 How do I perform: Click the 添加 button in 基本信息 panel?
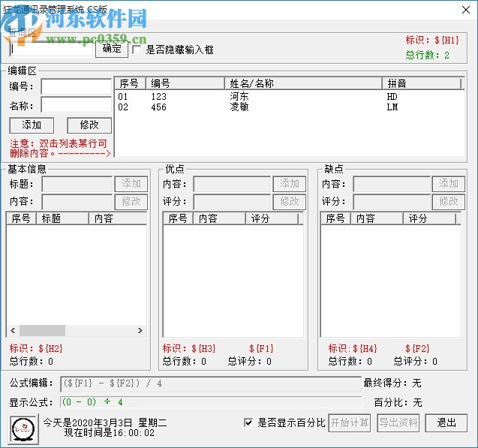pyautogui.click(x=131, y=184)
